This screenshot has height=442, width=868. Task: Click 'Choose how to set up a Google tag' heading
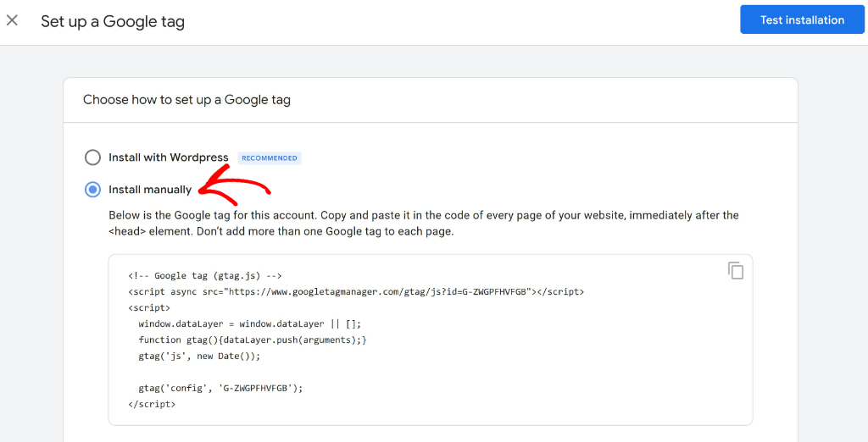(x=186, y=100)
